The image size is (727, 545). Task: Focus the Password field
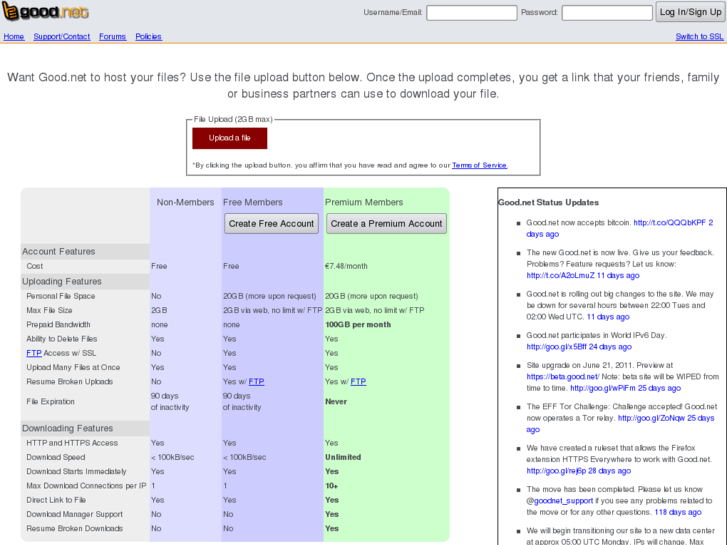[607, 13]
